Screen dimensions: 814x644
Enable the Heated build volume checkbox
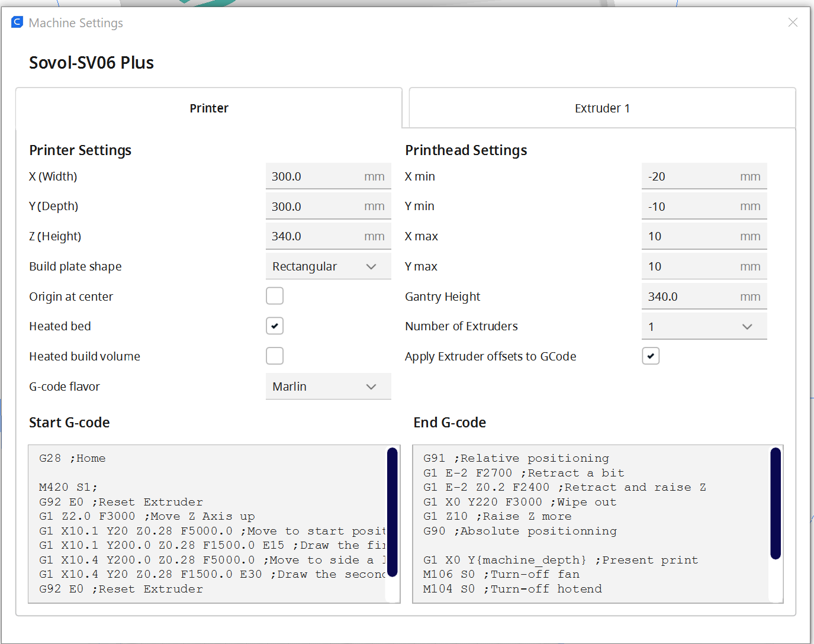point(275,356)
